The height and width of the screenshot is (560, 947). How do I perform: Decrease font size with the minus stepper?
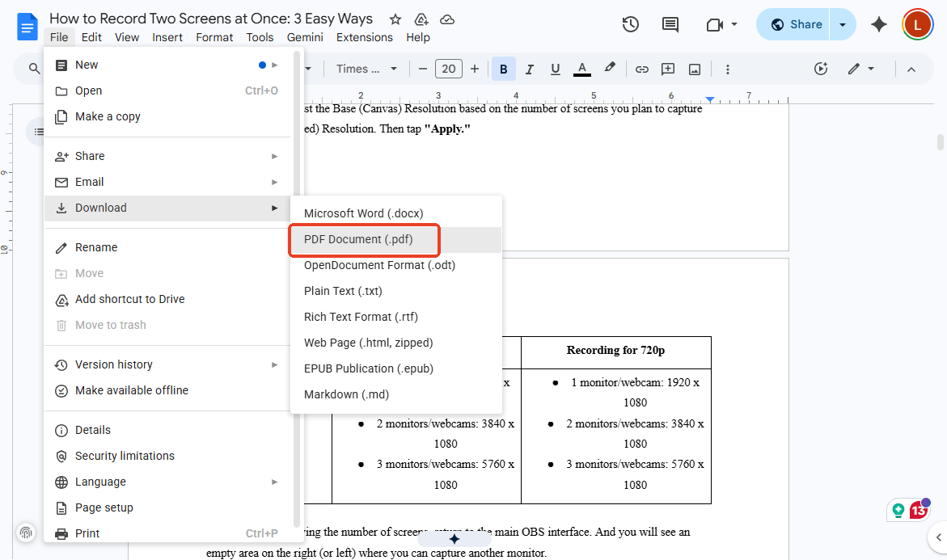tap(422, 69)
